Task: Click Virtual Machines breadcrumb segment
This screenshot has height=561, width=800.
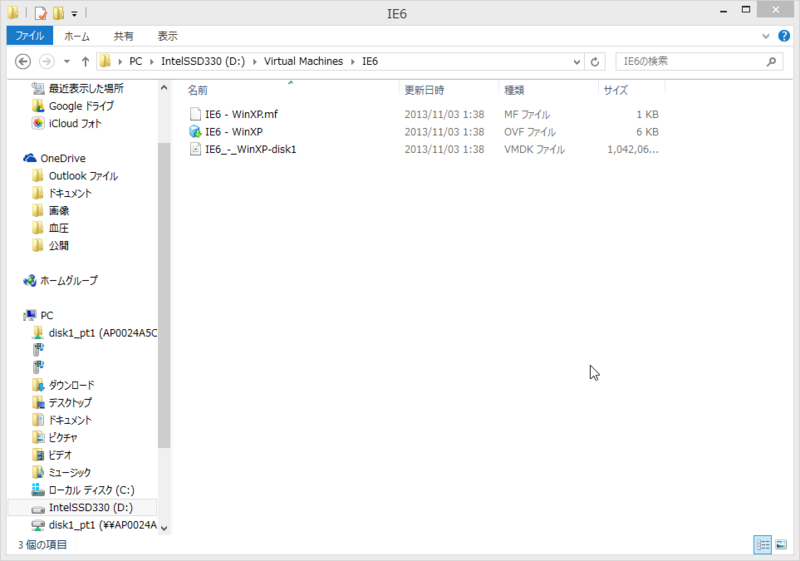Action: pyautogui.click(x=303, y=61)
